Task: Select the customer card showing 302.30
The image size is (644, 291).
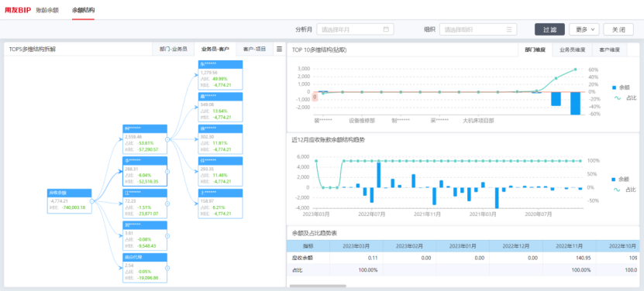Action: (220, 139)
